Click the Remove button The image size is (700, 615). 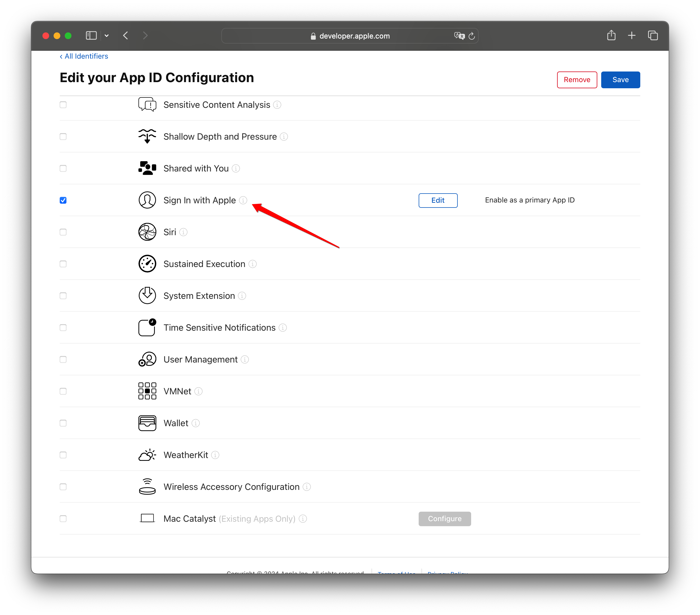coord(577,80)
